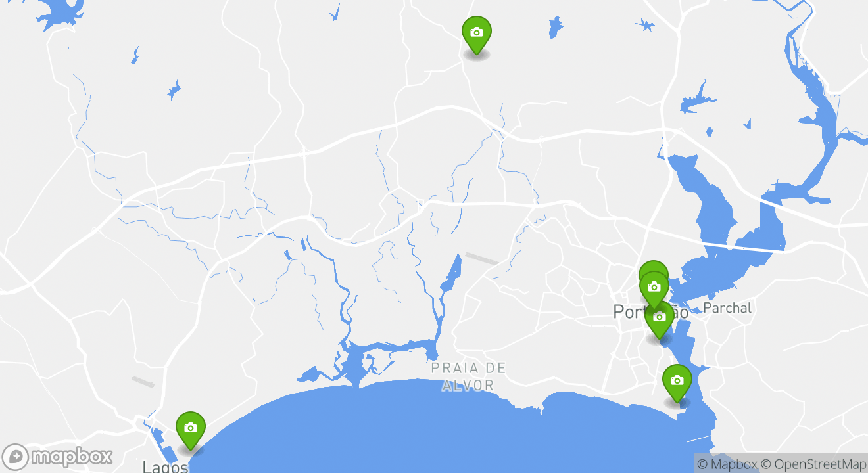The width and height of the screenshot is (868, 473).
Task: Click the gray airfield strip north of Alvor
Action: click(482, 258)
